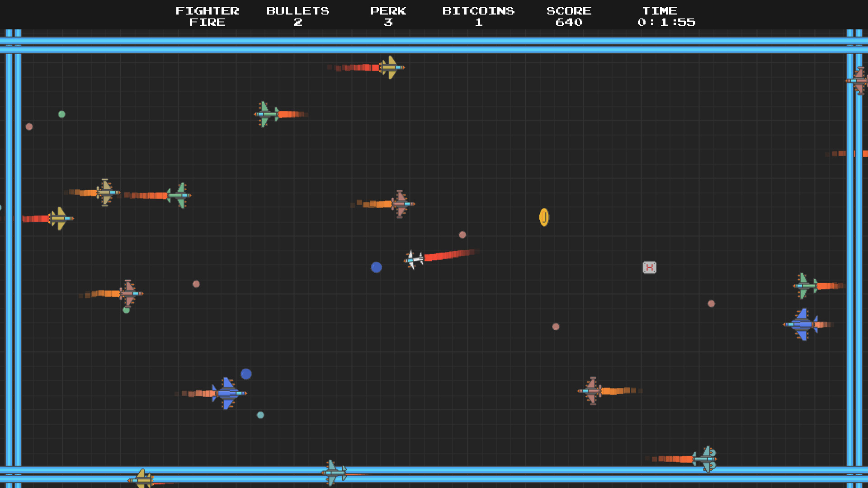This screenshot has height=488, width=868.
Task: Click the pink jet firing in the upper middle
Action: [401, 203]
